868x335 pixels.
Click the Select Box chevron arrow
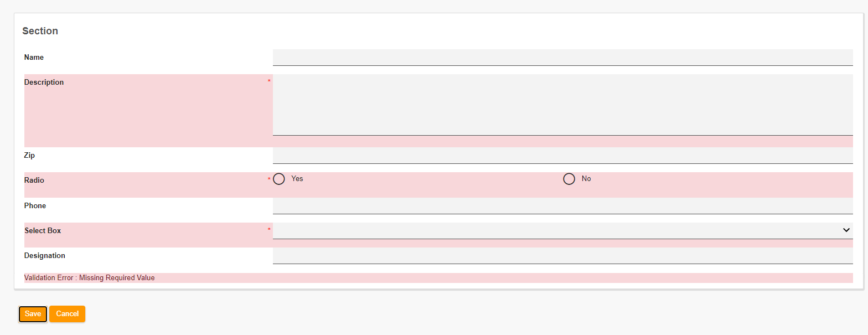click(846, 230)
